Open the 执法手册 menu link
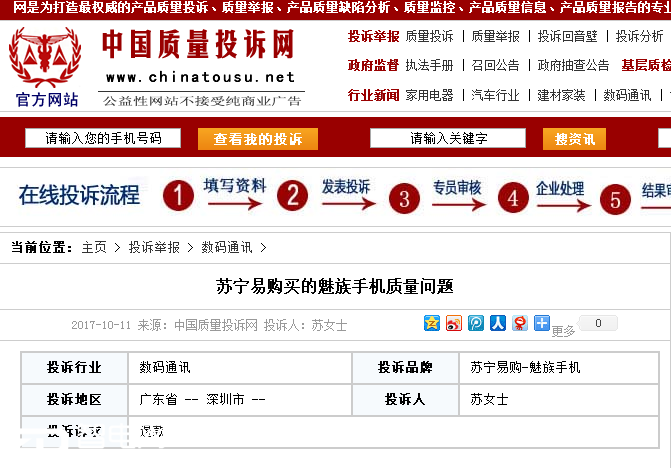This screenshot has width=671, height=468. pos(429,65)
